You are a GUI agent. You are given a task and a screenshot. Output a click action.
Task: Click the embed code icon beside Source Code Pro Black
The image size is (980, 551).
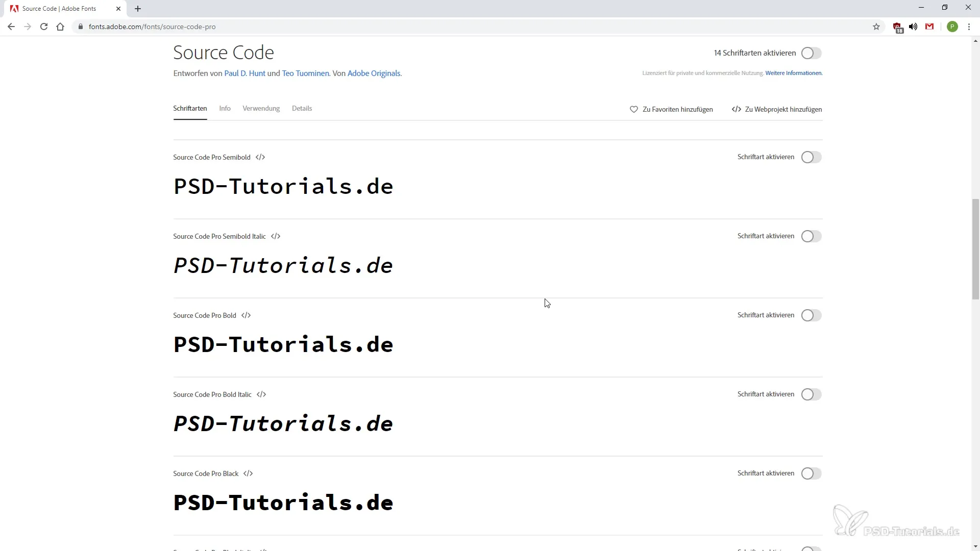(x=248, y=473)
